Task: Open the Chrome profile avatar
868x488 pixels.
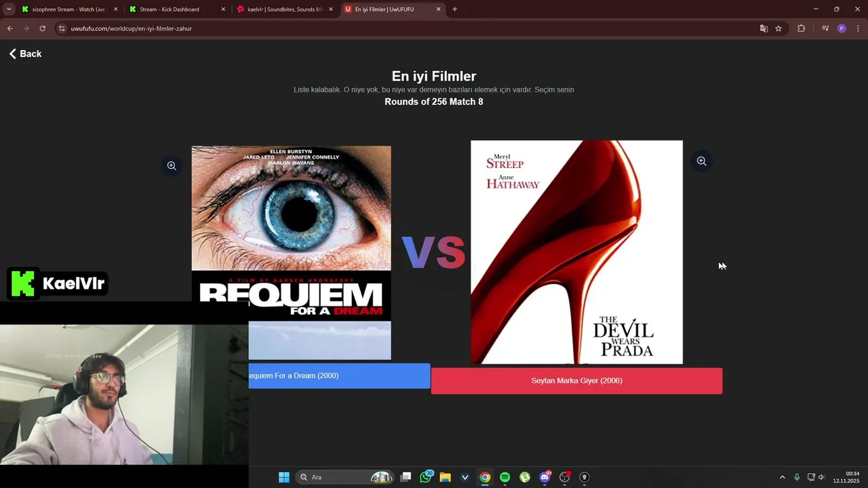Action: click(842, 28)
